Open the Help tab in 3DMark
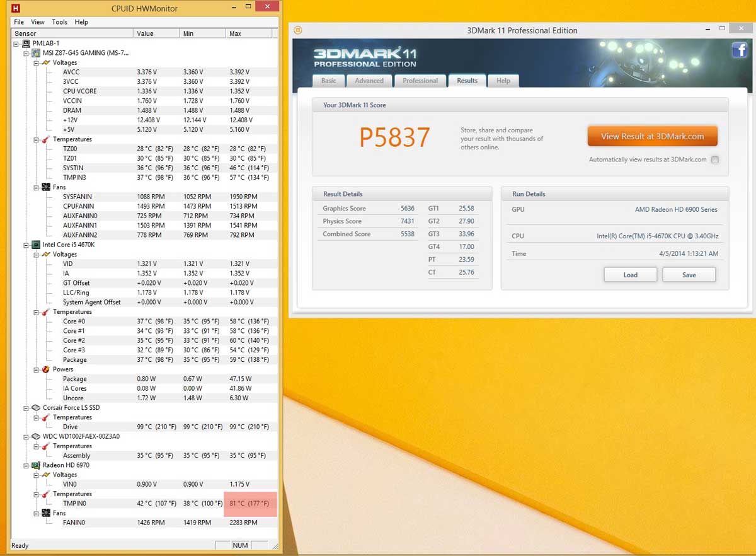 pos(503,81)
